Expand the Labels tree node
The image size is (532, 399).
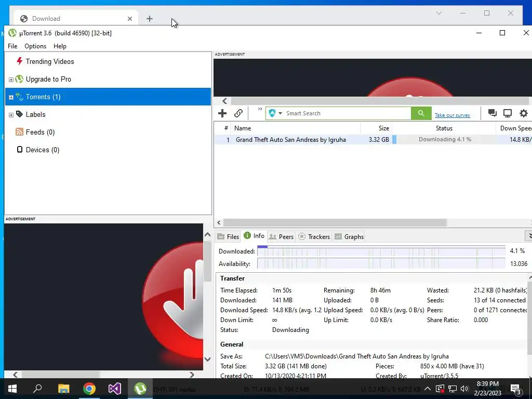[x=11, y=115]
